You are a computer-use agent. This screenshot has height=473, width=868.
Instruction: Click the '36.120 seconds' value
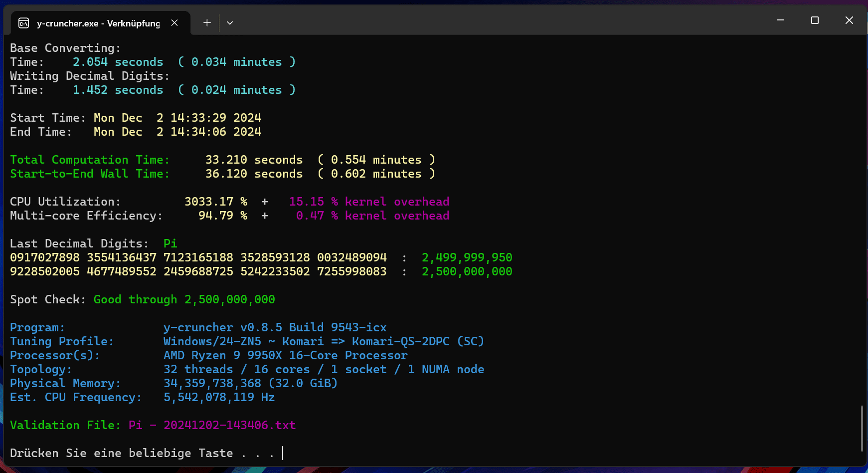[x=254, y=174]
